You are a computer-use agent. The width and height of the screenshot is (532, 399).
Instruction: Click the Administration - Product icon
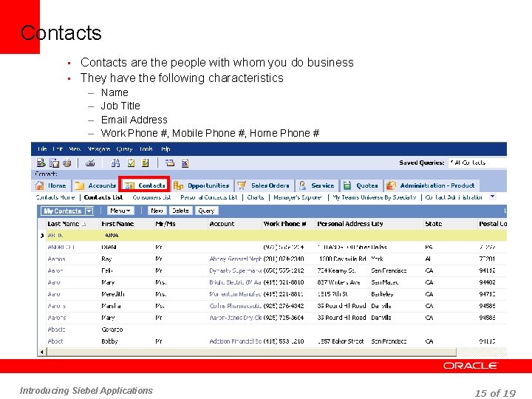click(391, 185)
